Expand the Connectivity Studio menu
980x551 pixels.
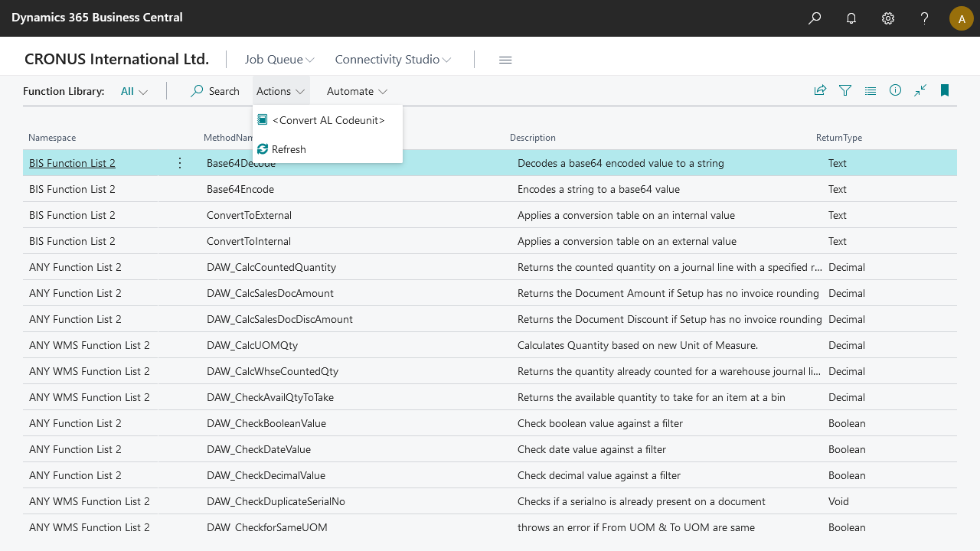coord(393,60)
